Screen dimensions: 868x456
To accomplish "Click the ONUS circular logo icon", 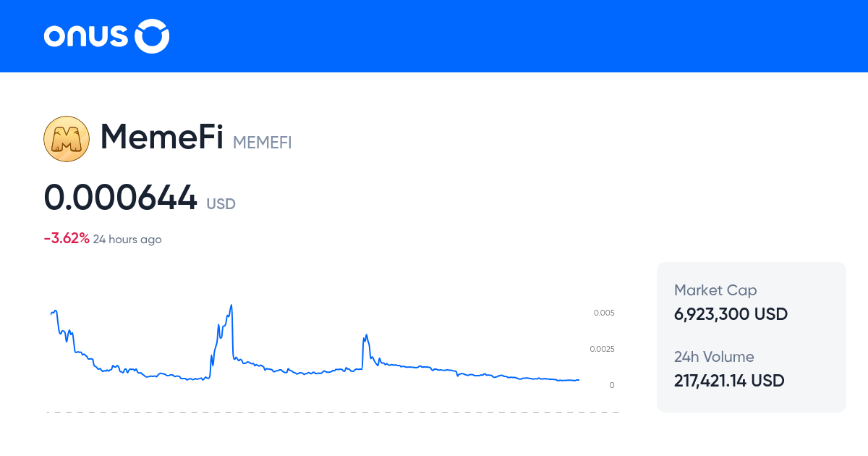I will (x=151, y=35).
